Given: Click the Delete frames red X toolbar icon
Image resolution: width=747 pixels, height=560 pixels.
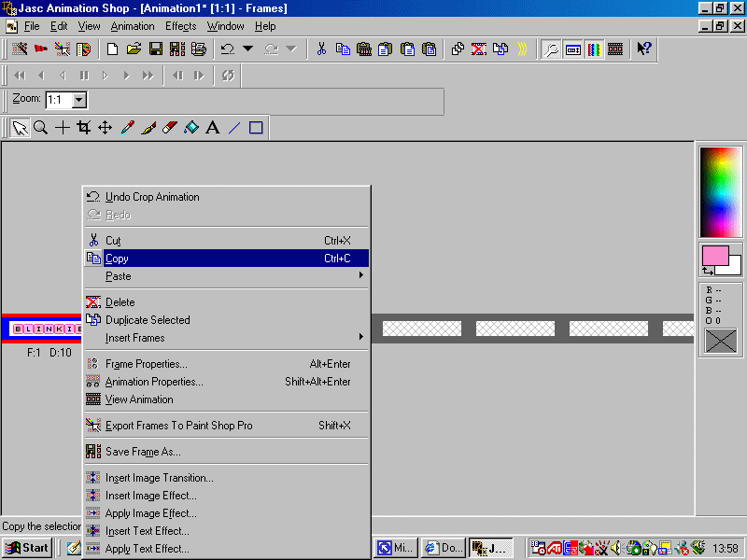Looking at the screenshot, I should (x=479, y=49).
